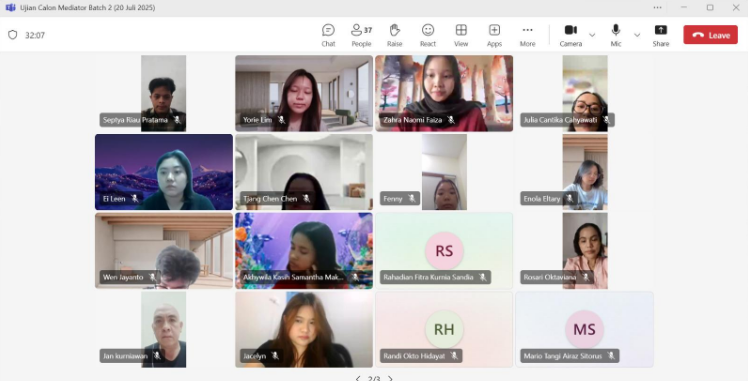Raise your hand in the meeting
The height and width of the screenshot is (381, 748).
tap(395, 35)
